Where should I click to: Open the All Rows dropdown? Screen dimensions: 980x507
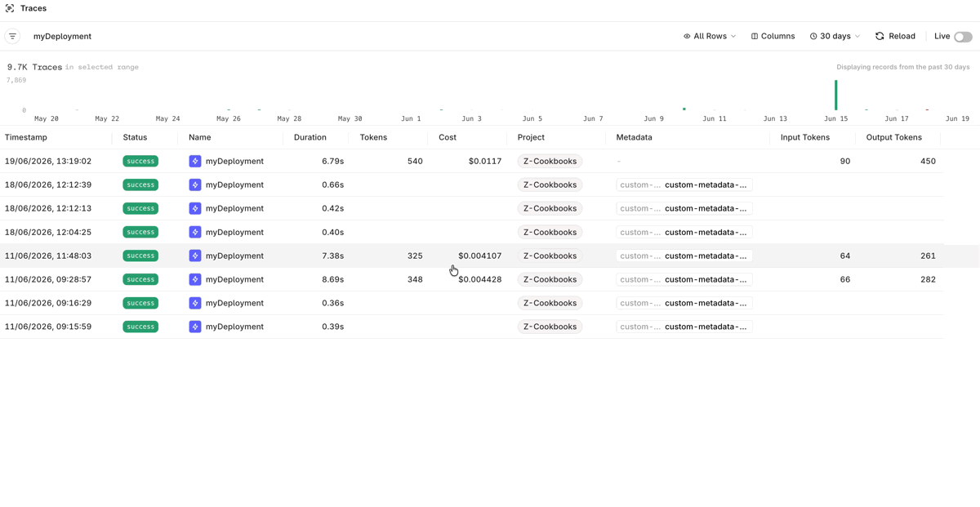pos(710,36)
